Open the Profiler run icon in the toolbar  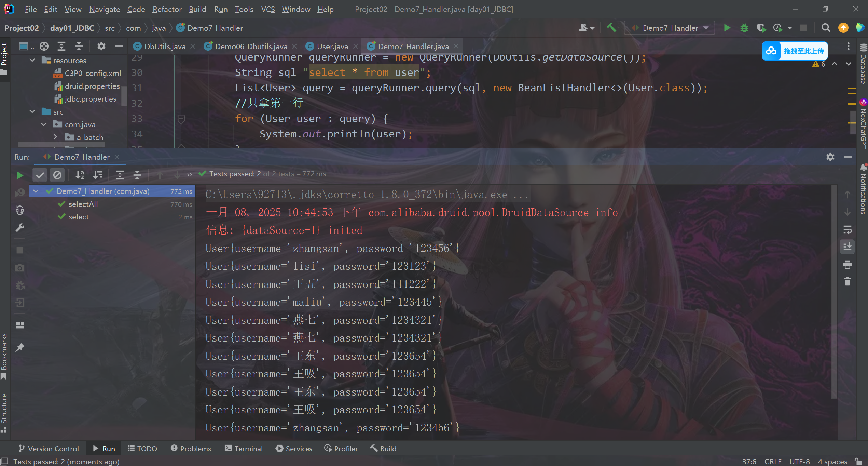click(778, 28)
